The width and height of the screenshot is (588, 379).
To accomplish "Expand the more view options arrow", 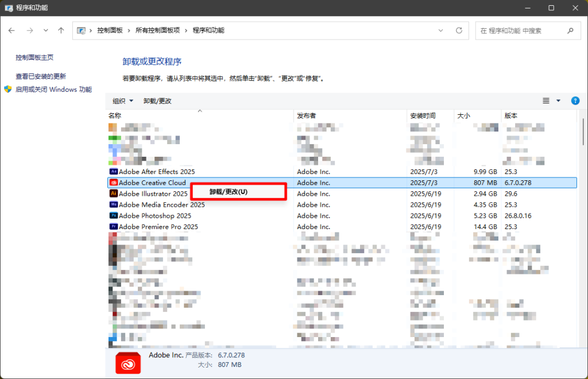I will point(558,100).
